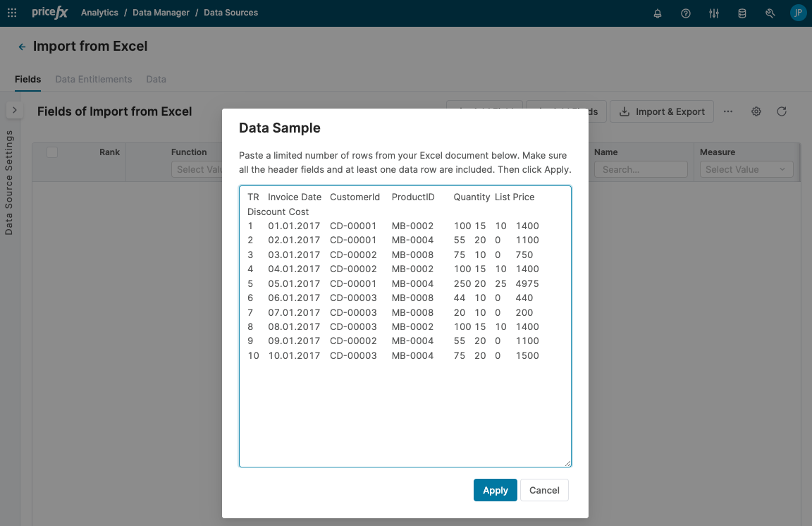The height and width of the screenshot is (526, 812).
Task: Open the Import & Export button
Action: click(662, 111)
